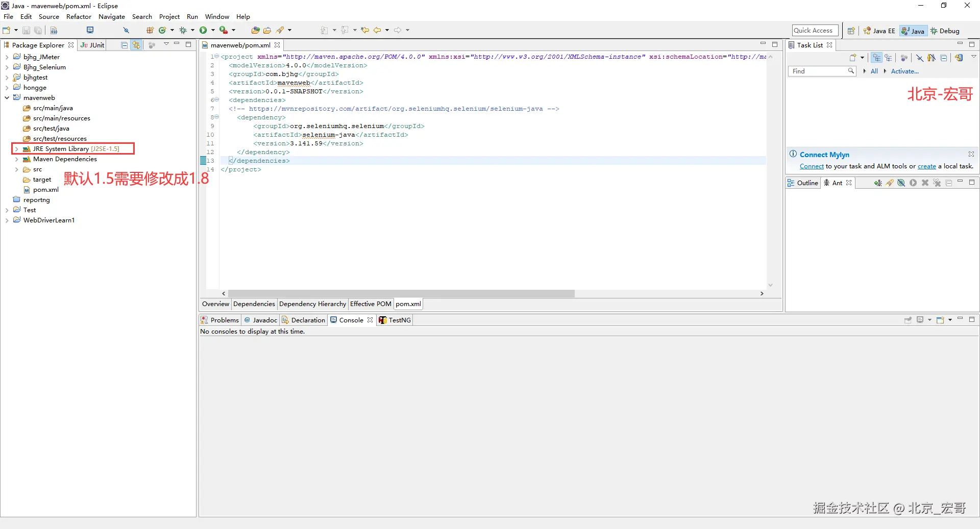Toggle Scheduled presentation in Task List

click(x=889, y=58)
